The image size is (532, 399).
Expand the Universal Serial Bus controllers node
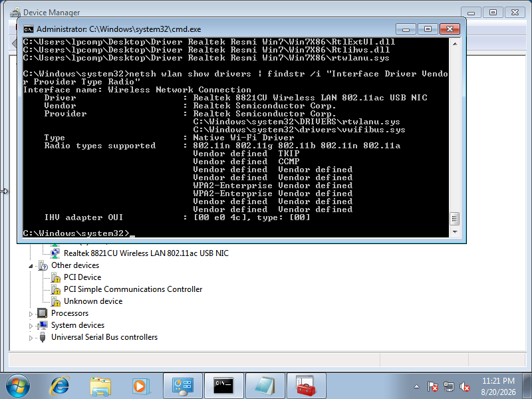click(31, 338)
